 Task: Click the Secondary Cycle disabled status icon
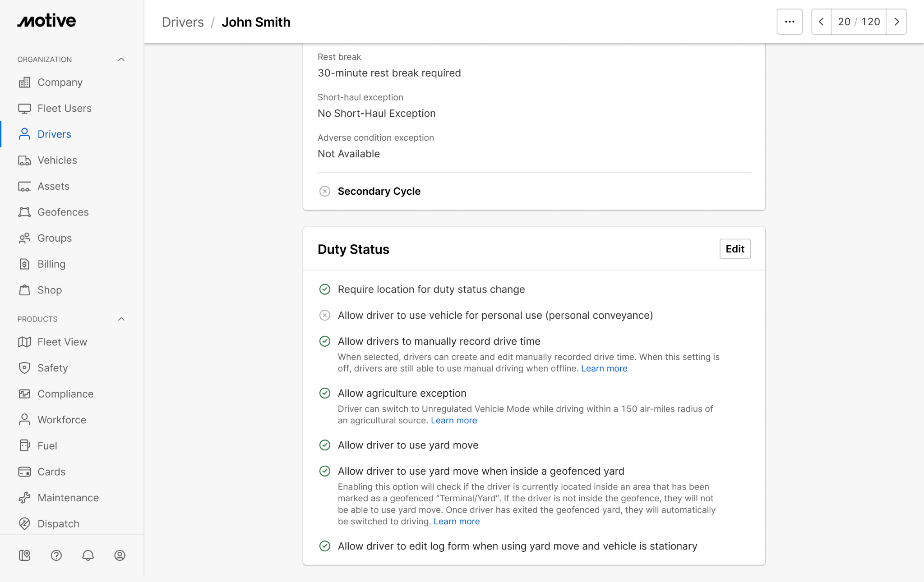[325, 191]
